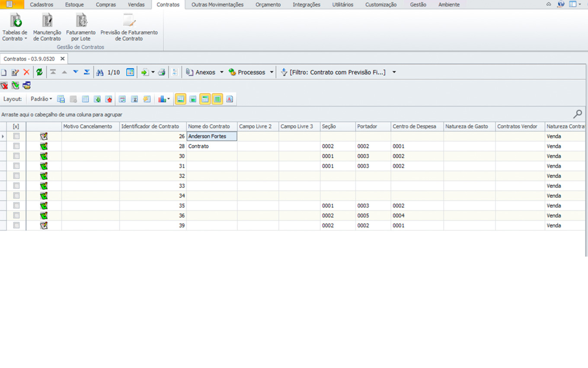This screenshot has width=588, height=368.
Task: Open the Processos dropdown menu
Action: click(x=272, y=72)
